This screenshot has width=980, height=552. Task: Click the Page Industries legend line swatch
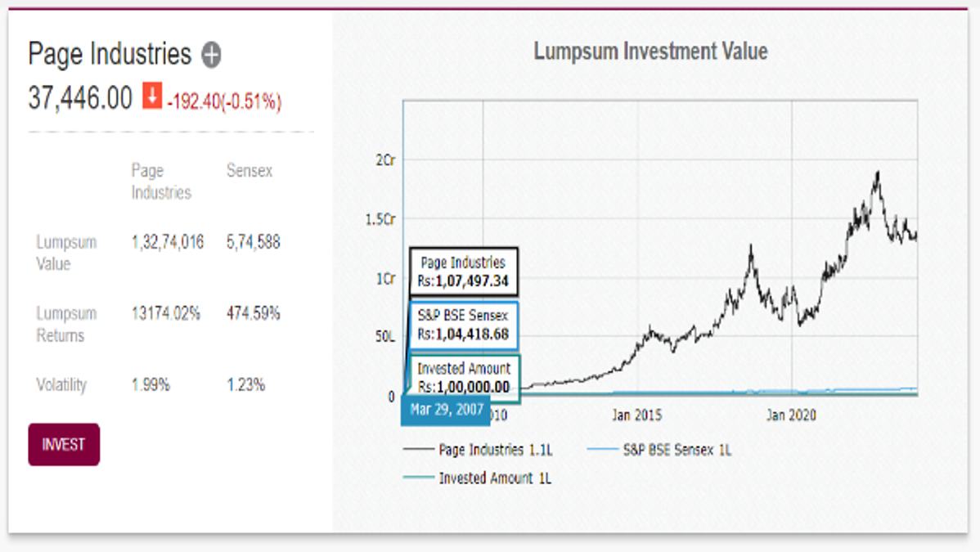point(418,450)
